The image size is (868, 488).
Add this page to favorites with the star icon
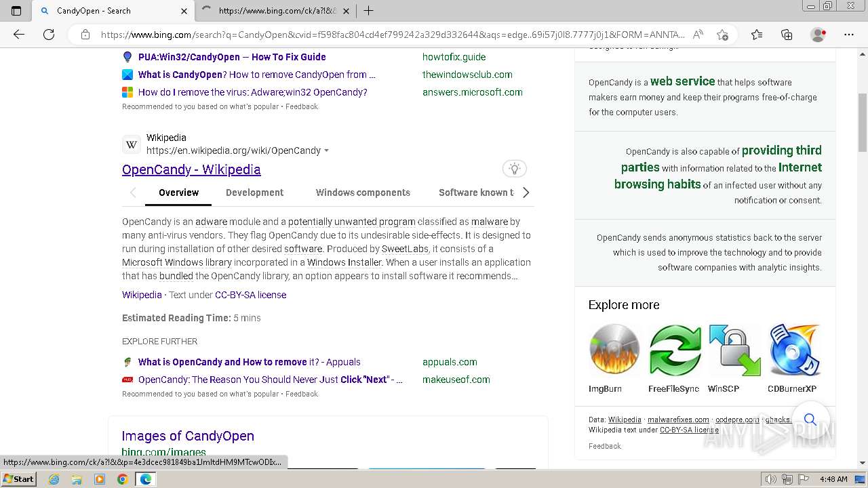(722, 35)
